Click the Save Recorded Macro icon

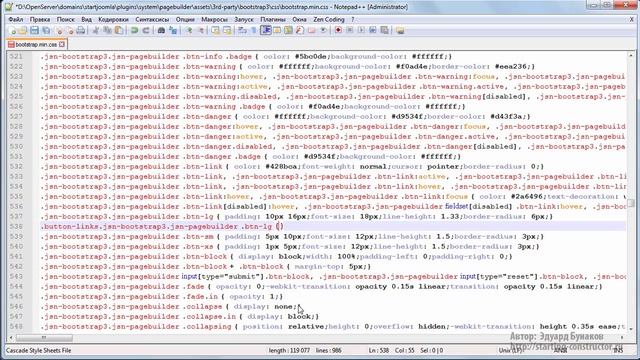(x=384, y=31)
